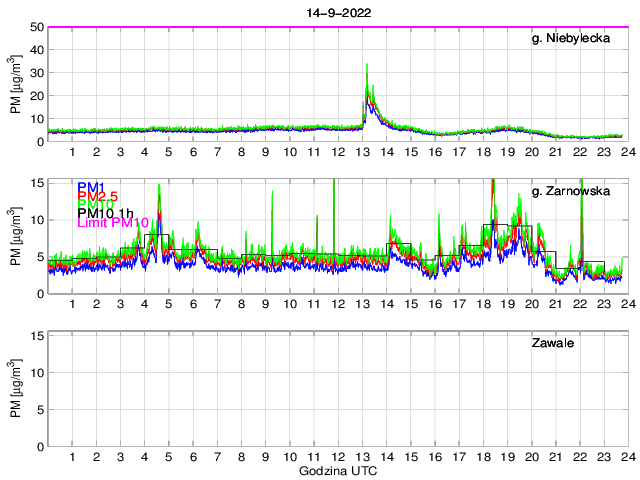Click the red PM2.5 legend entry
640x480 pixels.
click(x=97, y=199)
